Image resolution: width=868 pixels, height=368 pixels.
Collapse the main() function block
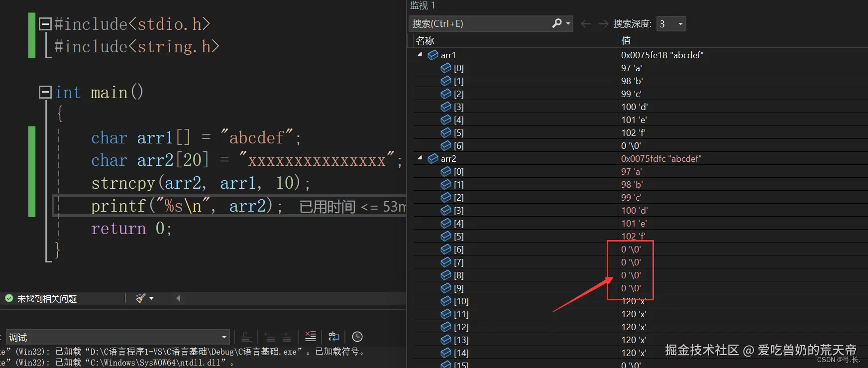(x=45, y=92)
